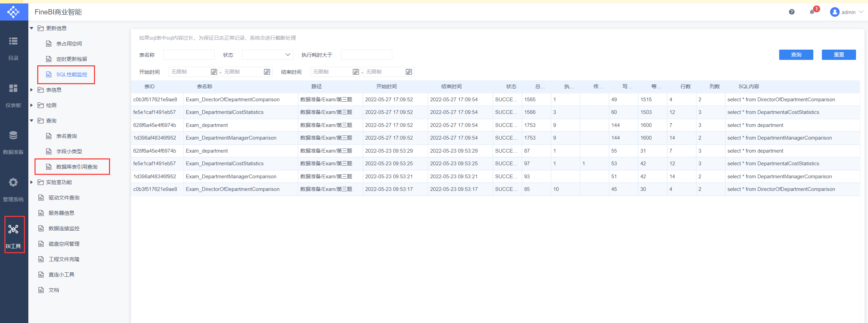Focus the 执行耗时大于 input field

[x=366, y=55]
